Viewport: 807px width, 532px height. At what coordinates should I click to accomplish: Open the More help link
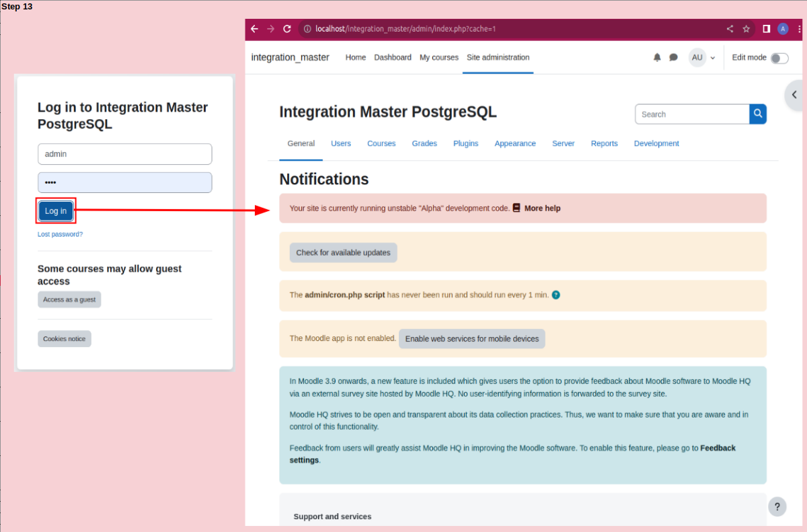coord(542,208)
